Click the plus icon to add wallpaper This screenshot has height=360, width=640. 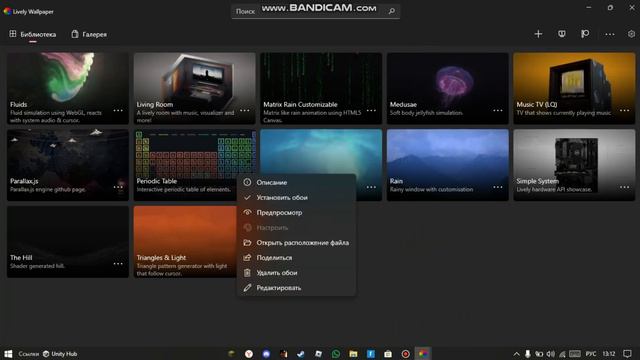click(x=538, y=34)
